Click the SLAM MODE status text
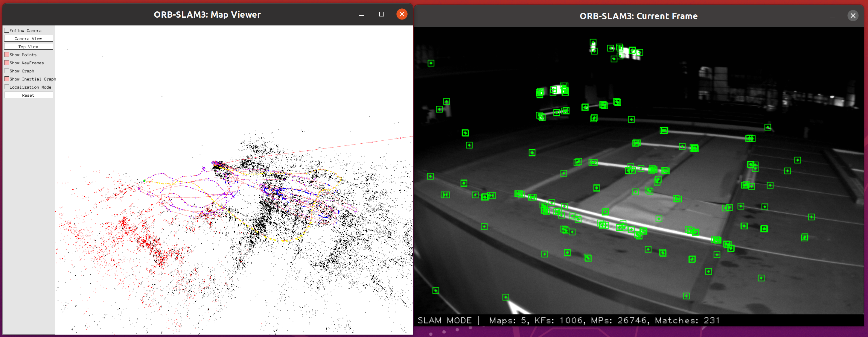The height and width of the screenshot is (337, 868). [444, 320]
